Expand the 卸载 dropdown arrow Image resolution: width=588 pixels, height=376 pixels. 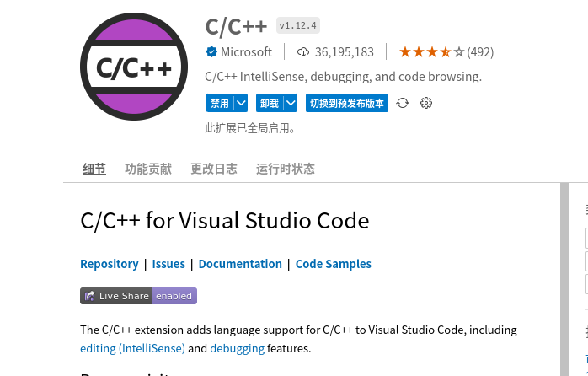291,103
